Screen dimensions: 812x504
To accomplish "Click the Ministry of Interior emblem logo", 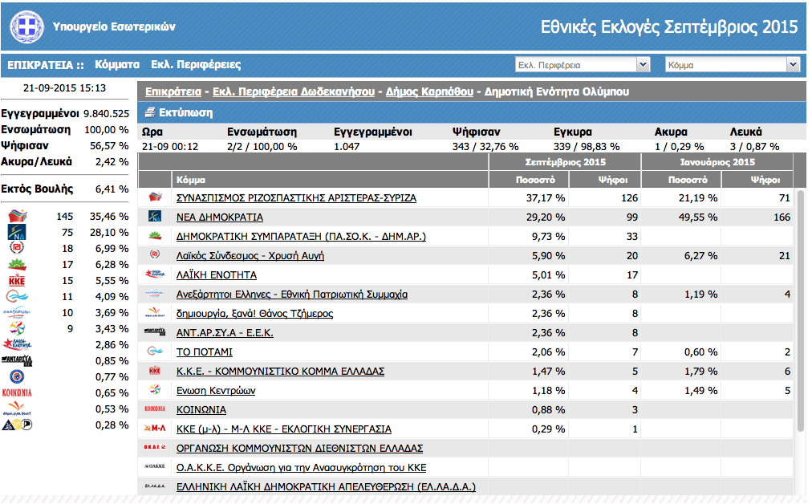I will [x=27, y=27].
